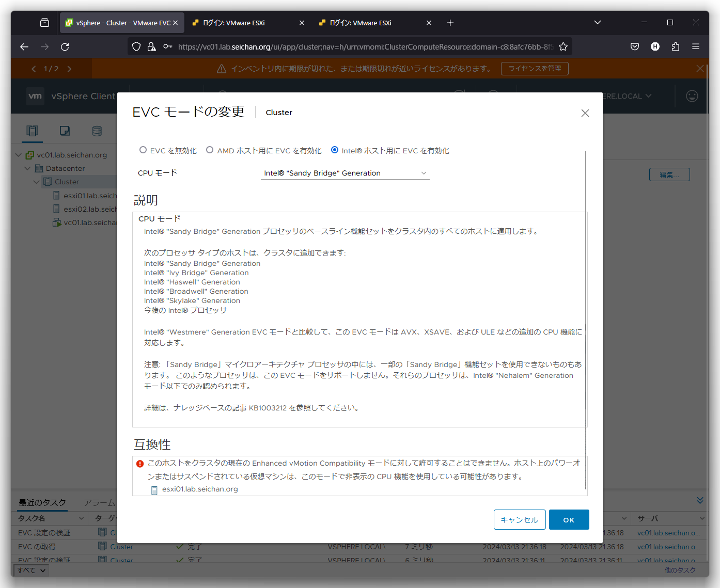The width and height of the screenshot is (720, 588).
Task: Open the browser extensions puzzle icon
Action: 676,47
